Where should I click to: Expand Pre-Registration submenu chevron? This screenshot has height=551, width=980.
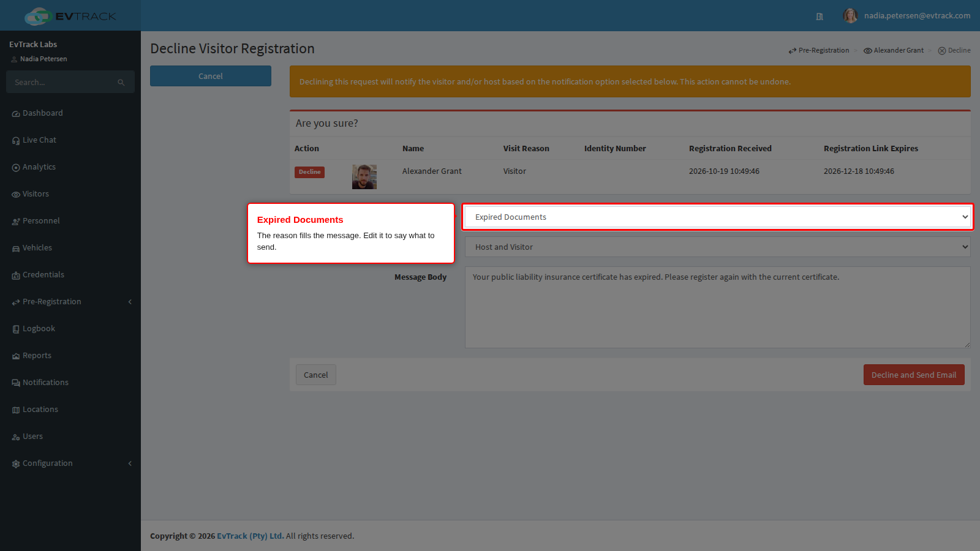click(130, 302)
